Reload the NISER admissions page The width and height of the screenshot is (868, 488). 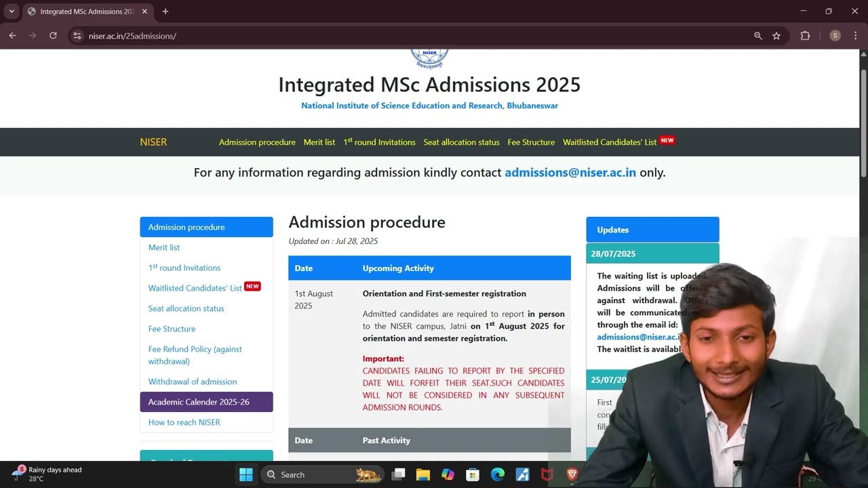click(53, 36)
